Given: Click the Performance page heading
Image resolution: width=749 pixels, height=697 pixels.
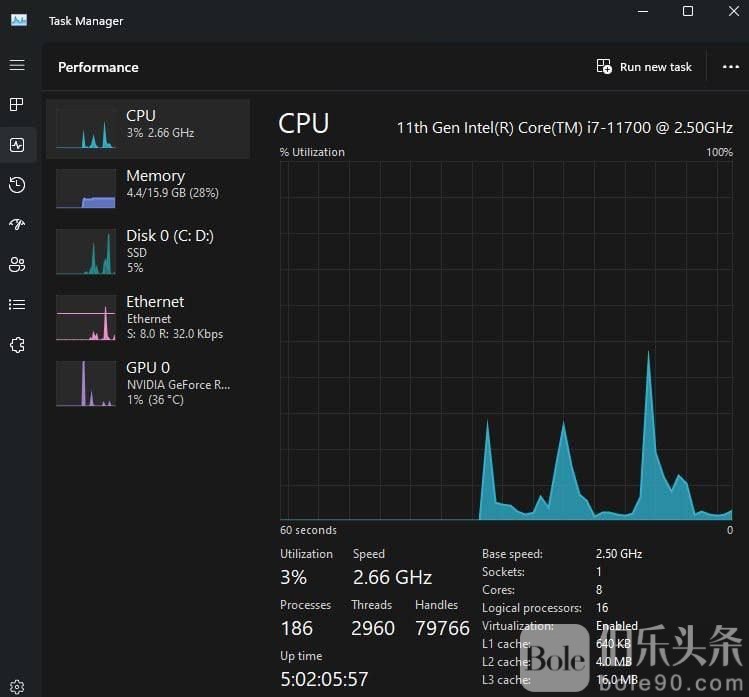Looking at the screenshot, I should (x=98, y=67).
